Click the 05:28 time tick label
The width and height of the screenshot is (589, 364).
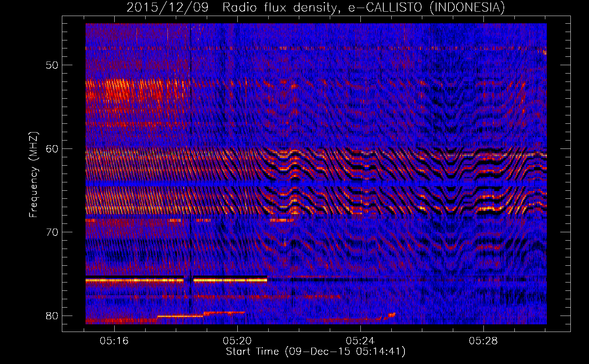[483, 341]
